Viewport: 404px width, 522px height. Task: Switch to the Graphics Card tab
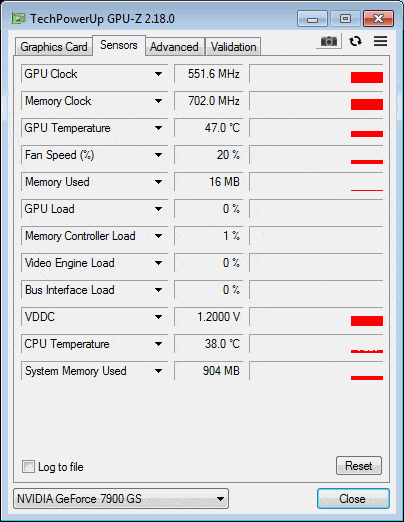[54, 47]
